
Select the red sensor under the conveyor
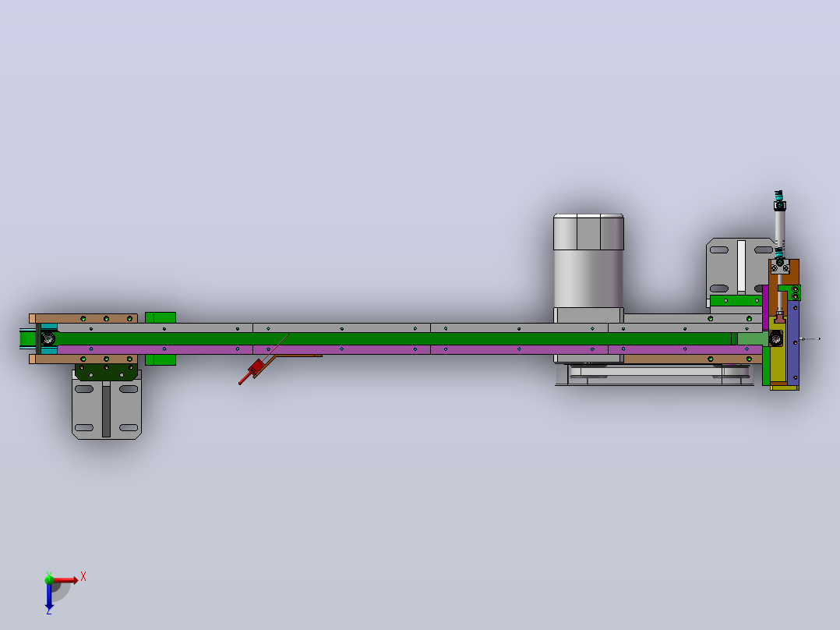point(255,369)
